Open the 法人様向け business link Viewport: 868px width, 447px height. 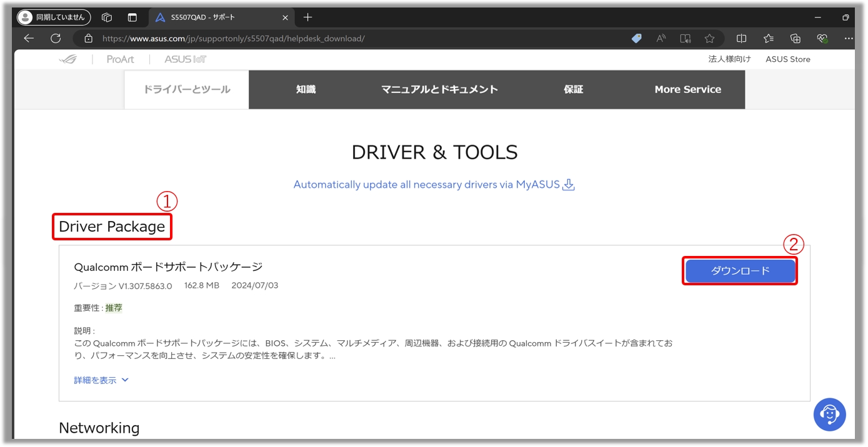729,59
